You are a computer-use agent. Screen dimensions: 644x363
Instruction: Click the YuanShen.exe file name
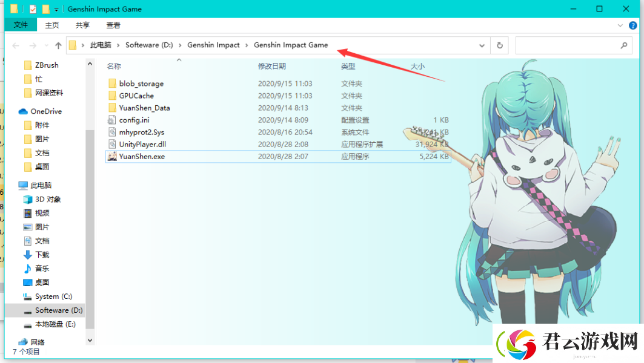click(x=142, y=156)
